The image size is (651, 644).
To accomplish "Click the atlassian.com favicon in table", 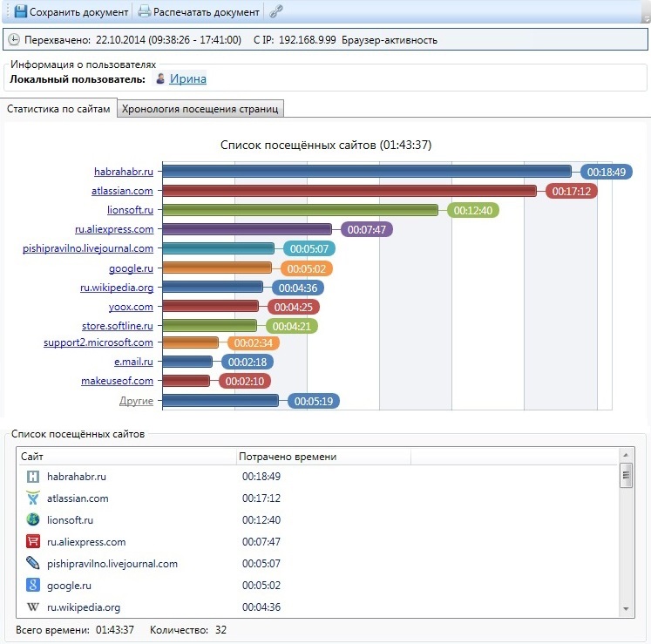I will tap(33, 498).
